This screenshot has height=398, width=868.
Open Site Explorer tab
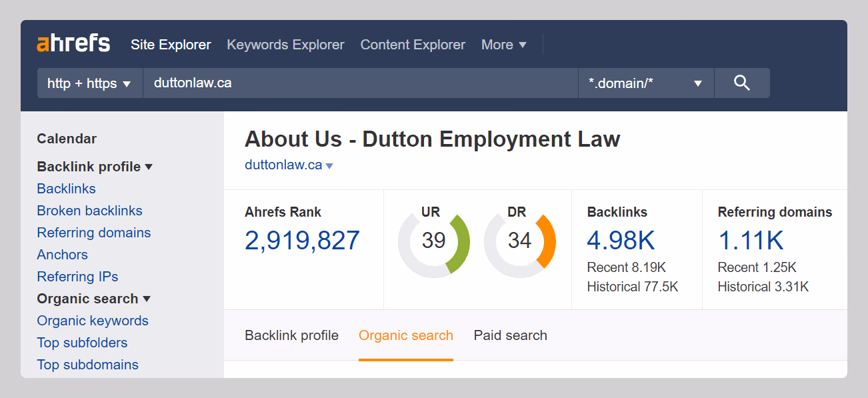coord(171,45)
